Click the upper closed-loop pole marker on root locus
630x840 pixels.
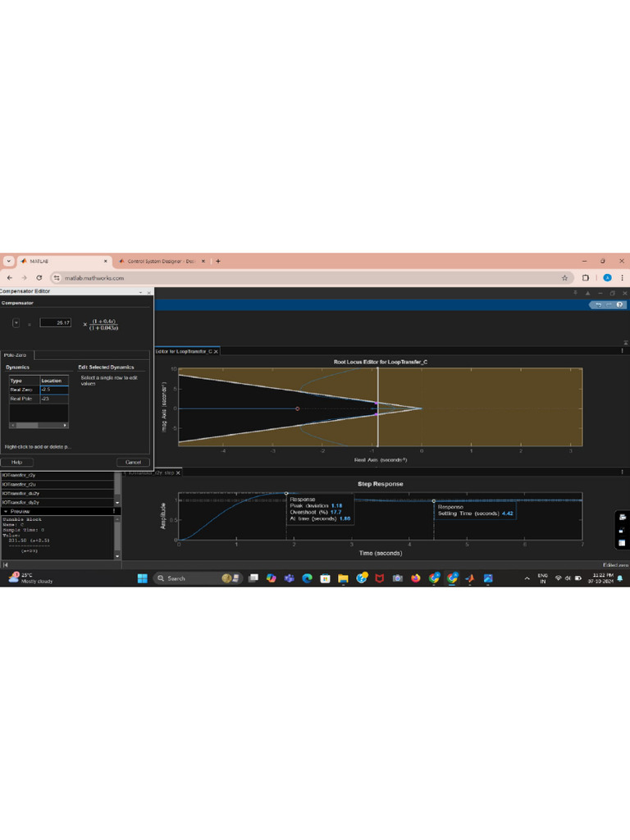tap(376, 403)
